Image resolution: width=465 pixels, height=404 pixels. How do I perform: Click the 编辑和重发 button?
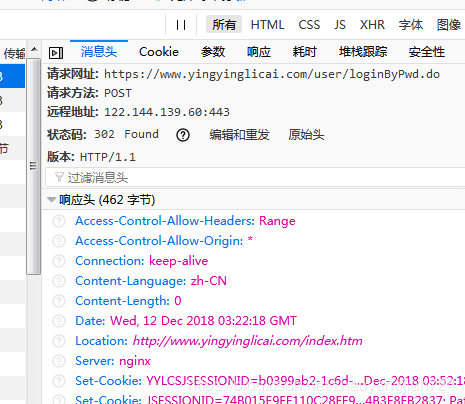[239, 135]
